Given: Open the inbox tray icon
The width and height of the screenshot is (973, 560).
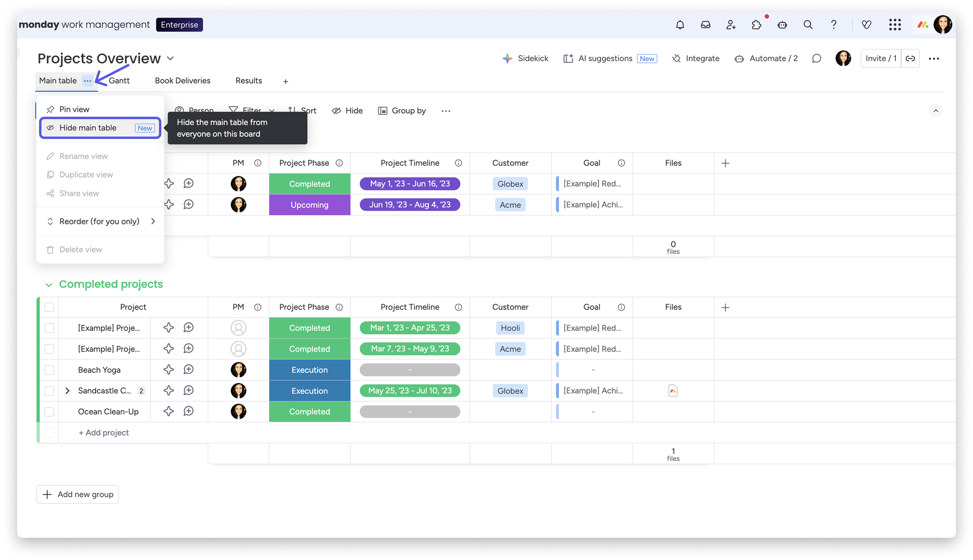Looking at the screenshot, I should point(705,25).
